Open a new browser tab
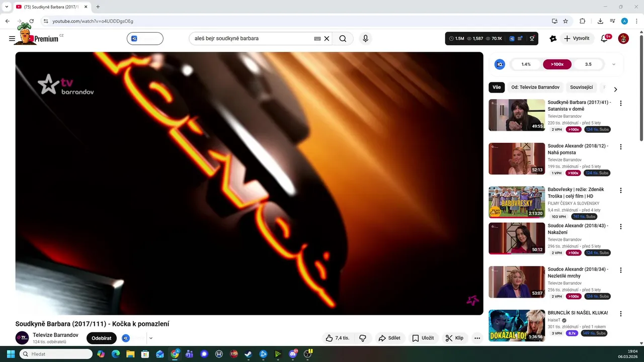Screen dimensions: 644x362 click(98, 7)
